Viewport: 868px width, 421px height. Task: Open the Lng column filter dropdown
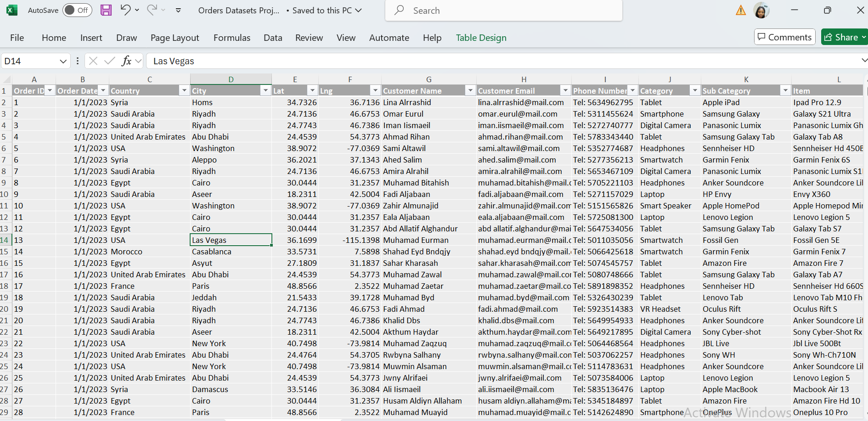tap(375, 91)
